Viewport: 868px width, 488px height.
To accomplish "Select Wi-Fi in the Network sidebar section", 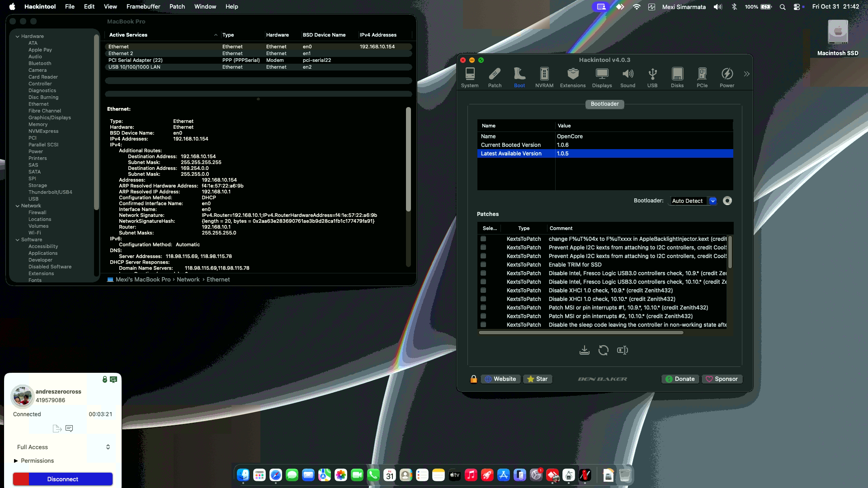I will click(x=35, y=233).
